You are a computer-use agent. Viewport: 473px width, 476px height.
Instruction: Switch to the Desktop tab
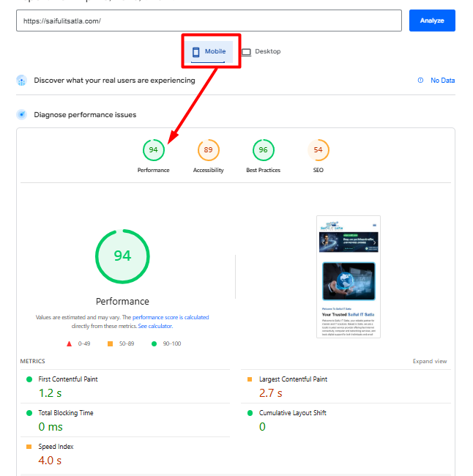tap(261, 52)
